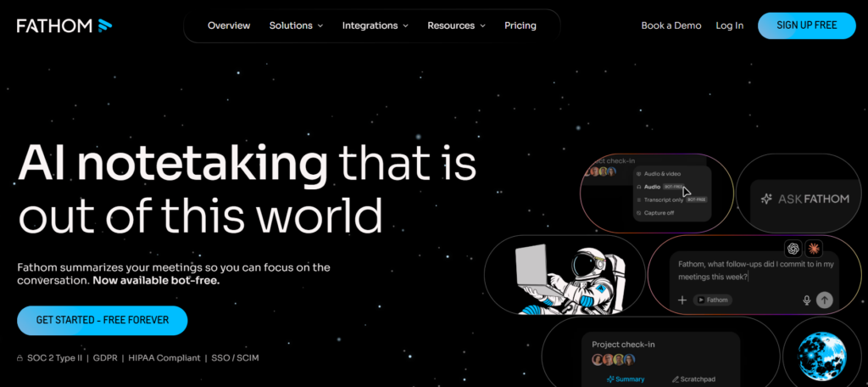The height and width of the screenshot is (387, 868).
Task: Click the lock icon before SOC 2 Type II
Action: (x=20, y=358)
